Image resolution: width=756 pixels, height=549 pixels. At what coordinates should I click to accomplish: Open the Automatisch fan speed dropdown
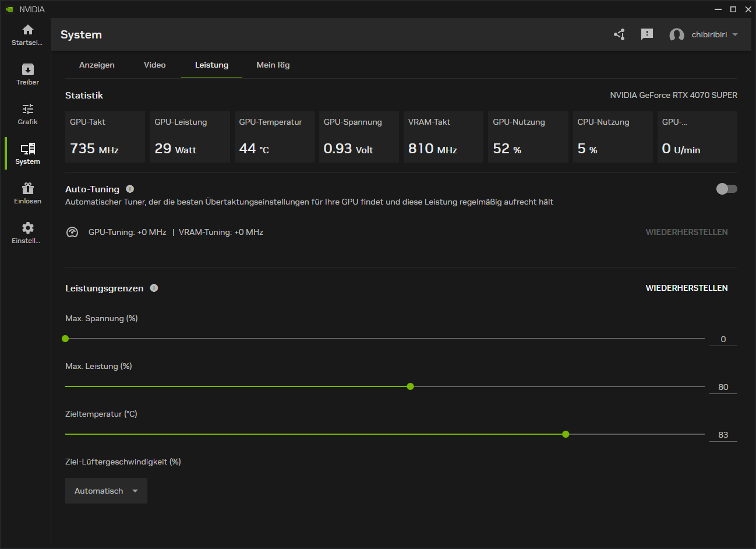point(106,490)
